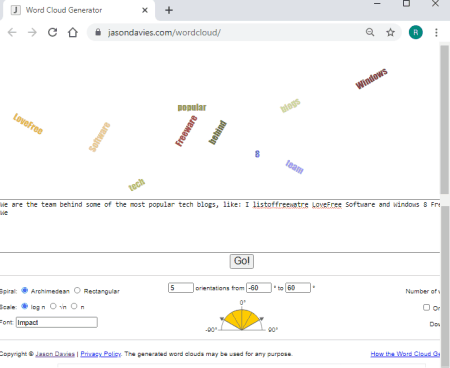Screen dimensions: 450x368
Task: Click the word 'behind' in cloud
Action: (217, 132)
